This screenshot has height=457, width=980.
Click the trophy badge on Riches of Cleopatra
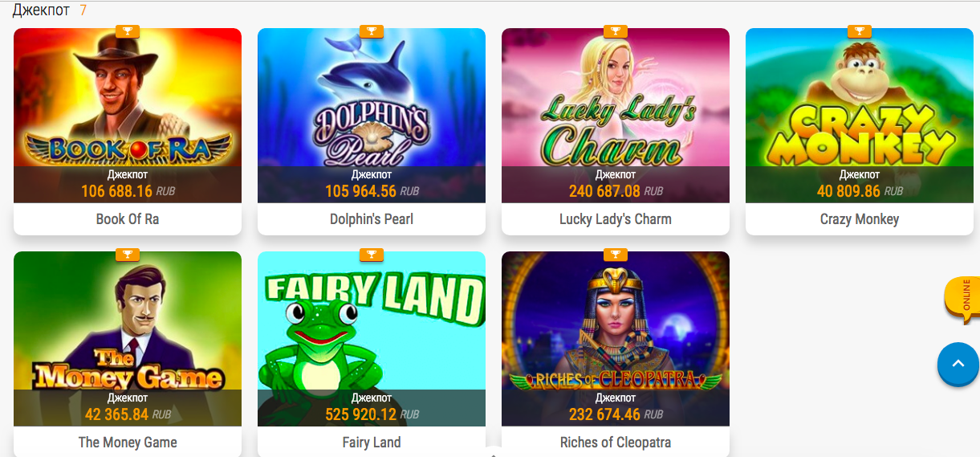click(616, 255)
